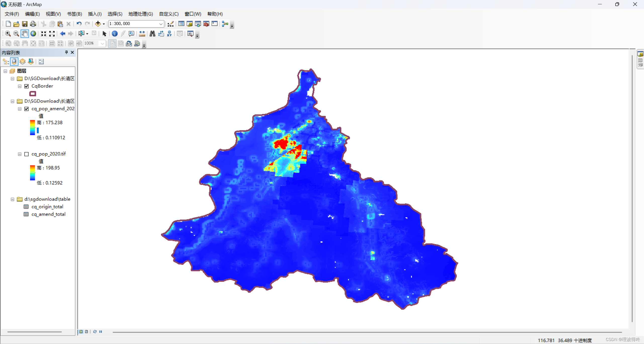The image size is (644, 344).
Task: Click the Save document icon
Action: tap(25, 24)
